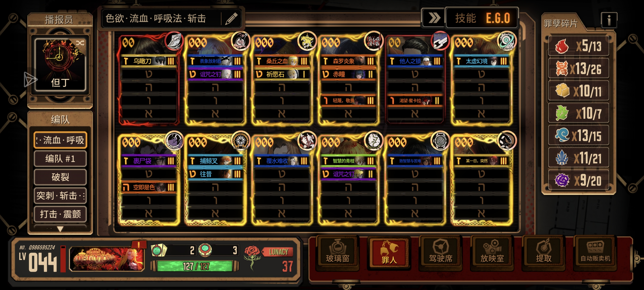Click the pencil icon to rename team
The width and height of the screenshot is (644, 290).
pyautogui.click(x=231, y=19)
